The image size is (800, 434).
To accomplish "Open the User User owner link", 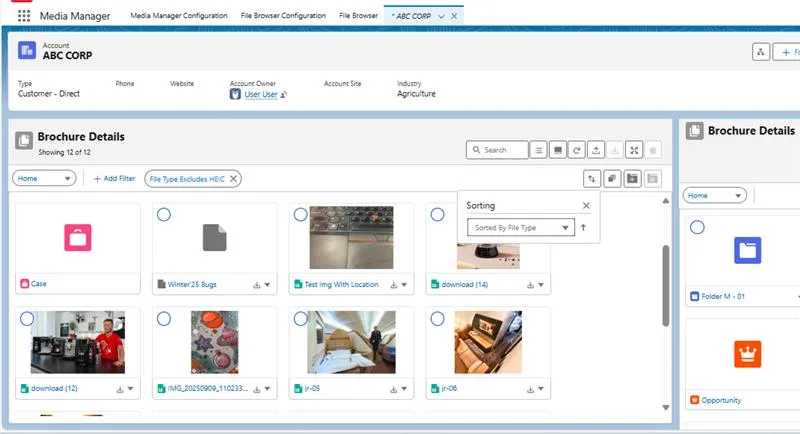I will 261,94.
